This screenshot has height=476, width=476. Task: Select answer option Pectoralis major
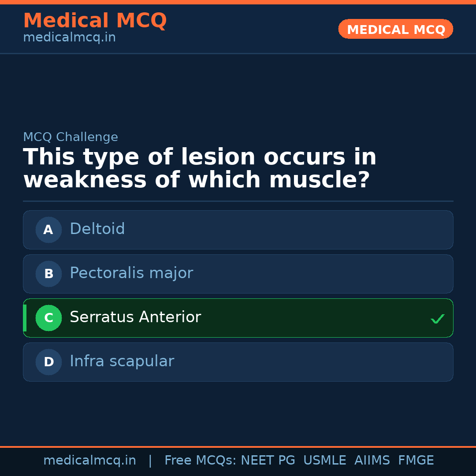coord(238,274)
